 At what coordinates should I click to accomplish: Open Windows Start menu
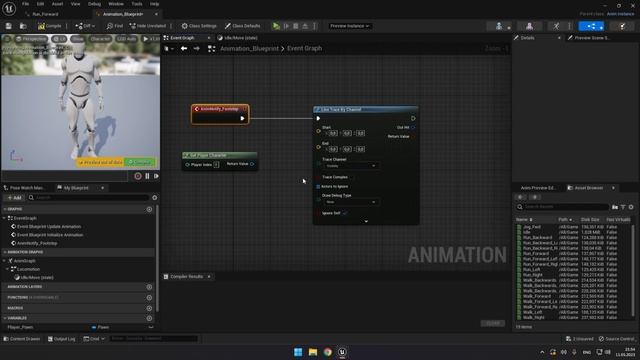point(298,352)
